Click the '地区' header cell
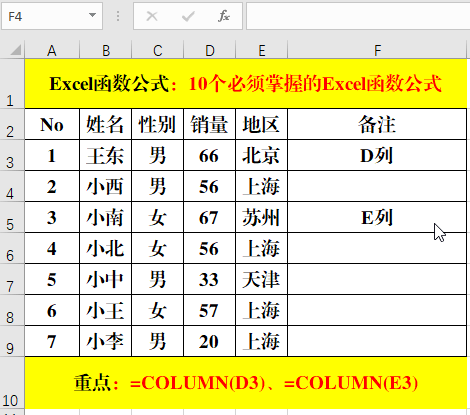 [x=262, y=124]
